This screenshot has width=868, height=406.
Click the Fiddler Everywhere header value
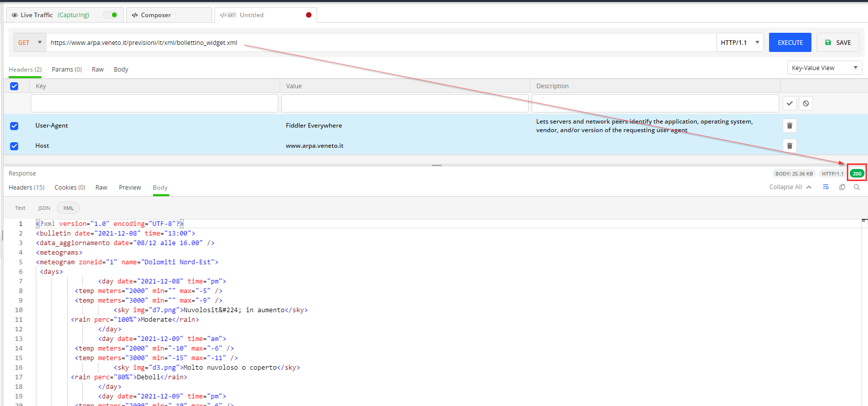pyautogui.click(x=314, y=126)
